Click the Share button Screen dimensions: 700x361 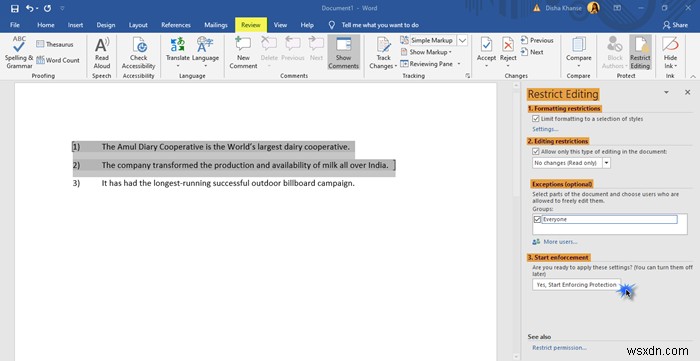(x=675, y=25)
